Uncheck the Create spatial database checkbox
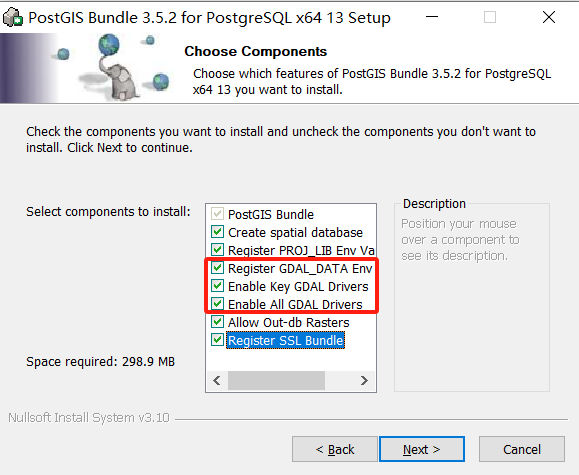The height and width of the screenshot is (475, 579). point(217,232)
